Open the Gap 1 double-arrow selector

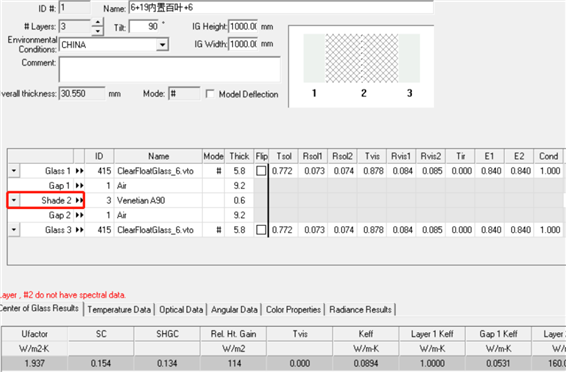pyautogui.click(x=79, y=185)
